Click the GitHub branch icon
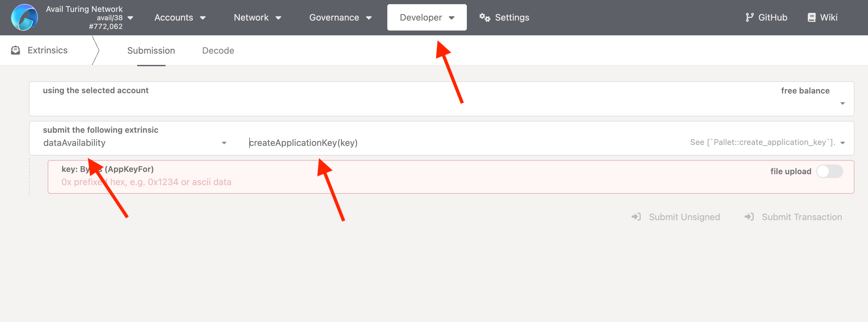 click(749, 17)
